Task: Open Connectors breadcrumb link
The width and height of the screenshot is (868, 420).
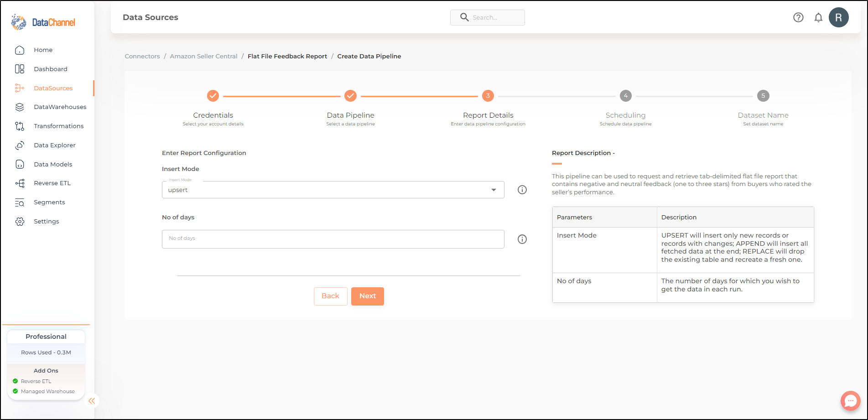Action: tap(142, 56)
